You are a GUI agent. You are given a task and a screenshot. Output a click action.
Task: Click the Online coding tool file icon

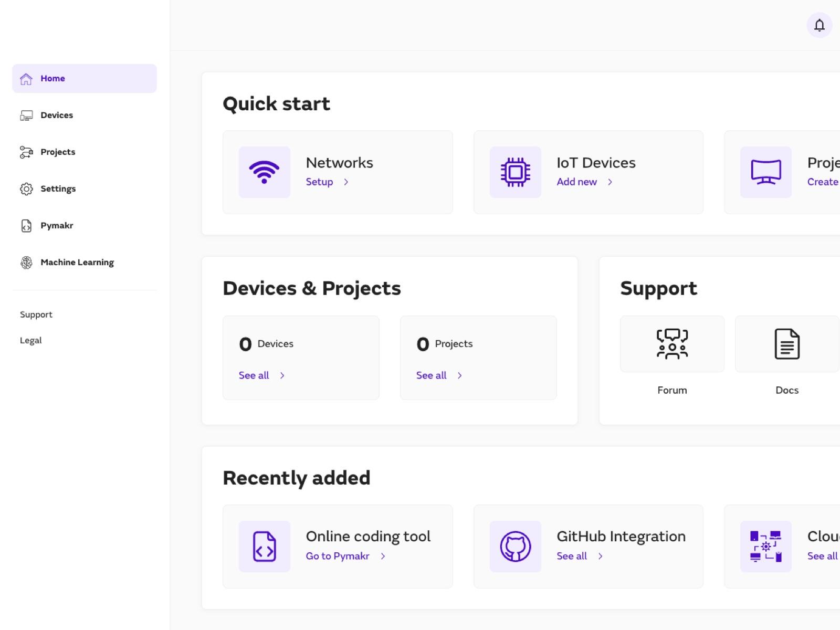tap(264, 547)
